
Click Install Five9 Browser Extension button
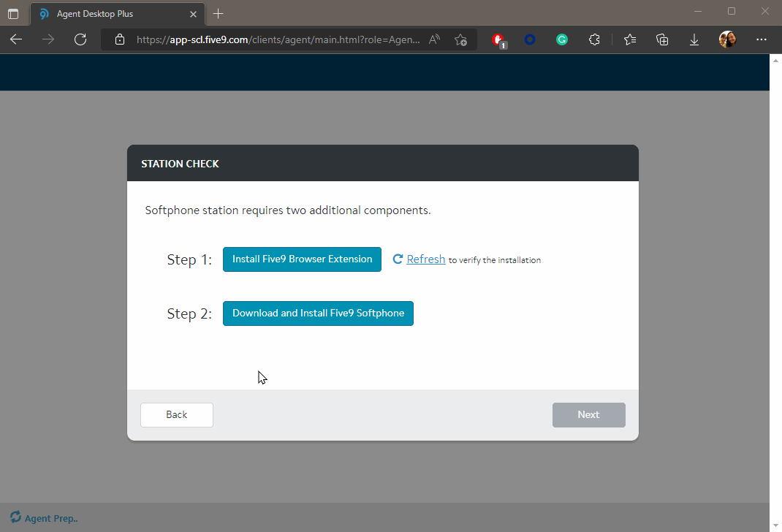[x=302, y=259]
